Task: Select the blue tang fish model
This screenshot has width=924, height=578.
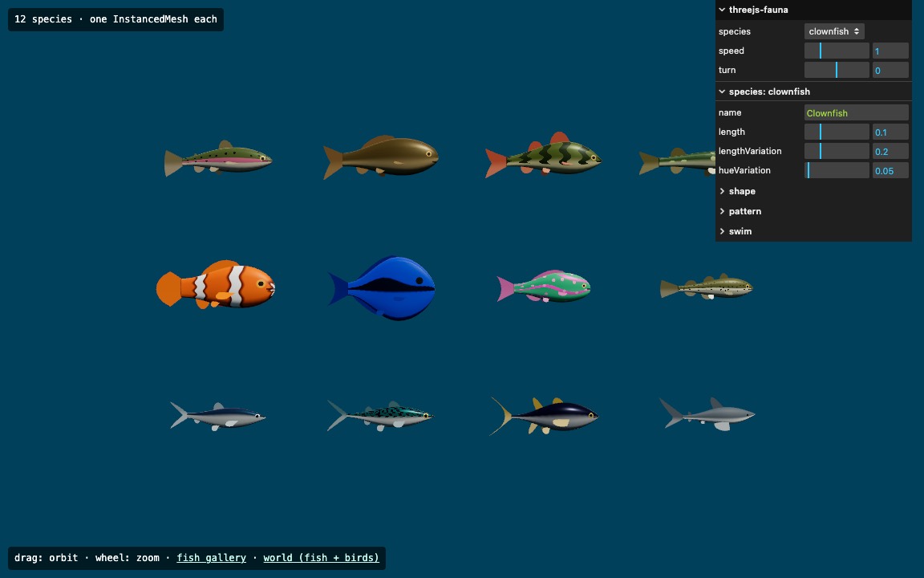Action: 382,288
